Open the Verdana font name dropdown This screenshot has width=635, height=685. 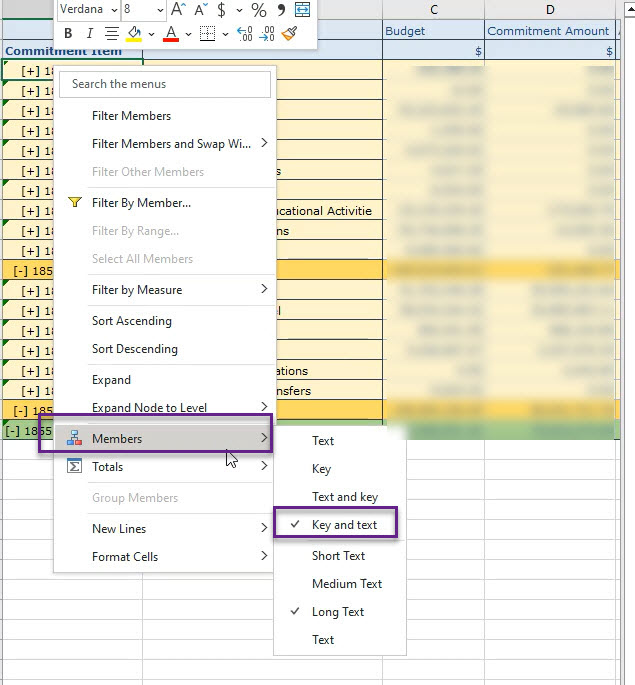click(114, 10)
